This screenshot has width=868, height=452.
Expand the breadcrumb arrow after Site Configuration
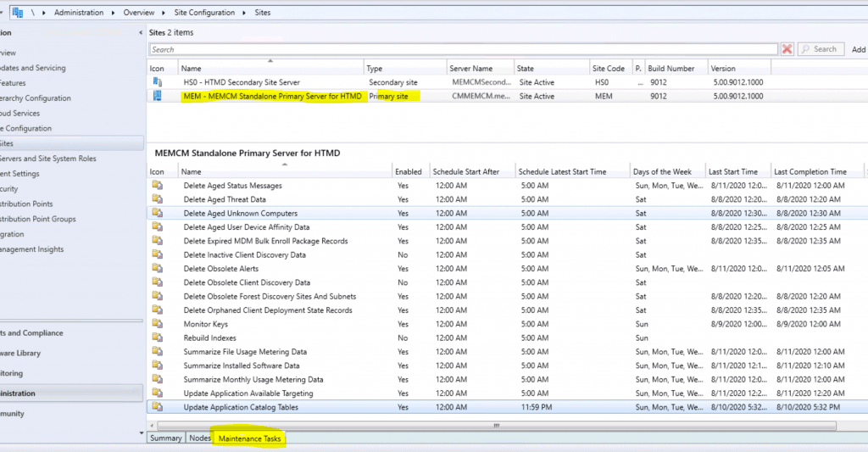coord(244,13)
